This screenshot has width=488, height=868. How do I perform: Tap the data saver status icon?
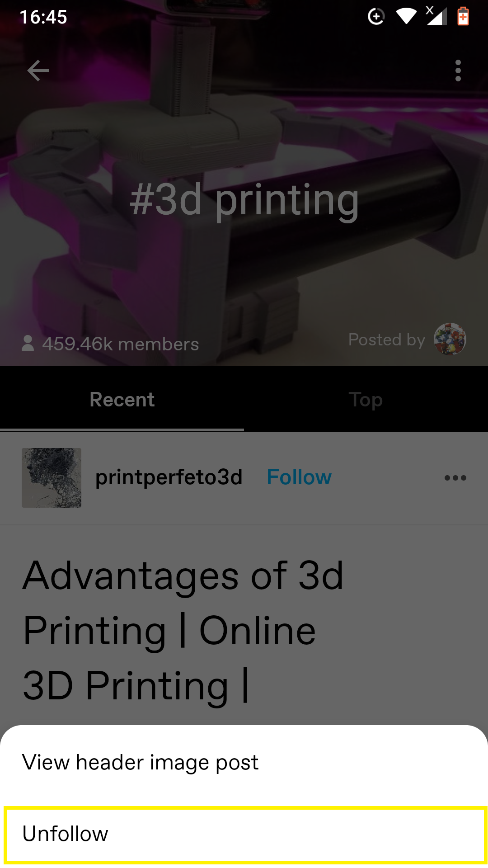coord(376,17)
